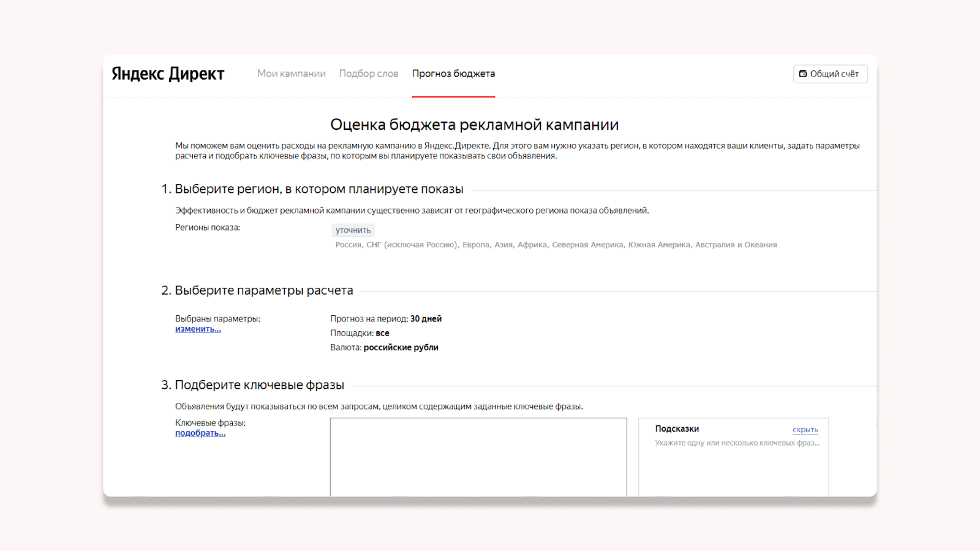The height and width of the screenshot is (551, 980).
Task: Open the подобрать... keywords link
Action: 200,433
